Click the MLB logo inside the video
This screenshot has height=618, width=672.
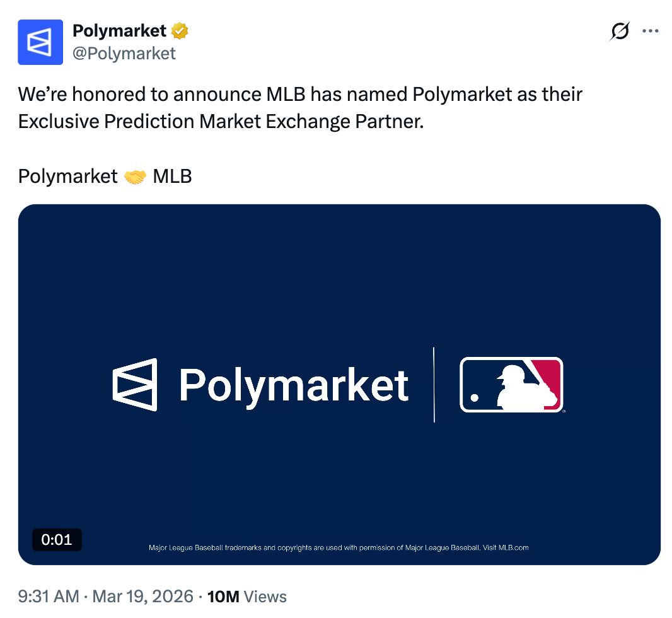[512, 385]
